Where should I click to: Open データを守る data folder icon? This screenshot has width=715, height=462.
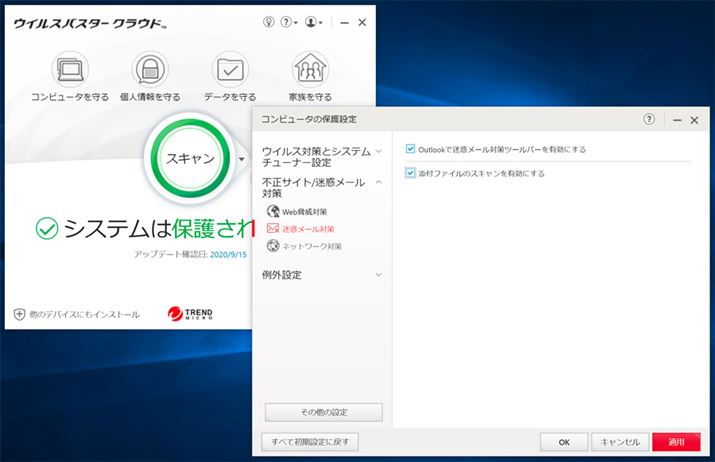[230, 70]
